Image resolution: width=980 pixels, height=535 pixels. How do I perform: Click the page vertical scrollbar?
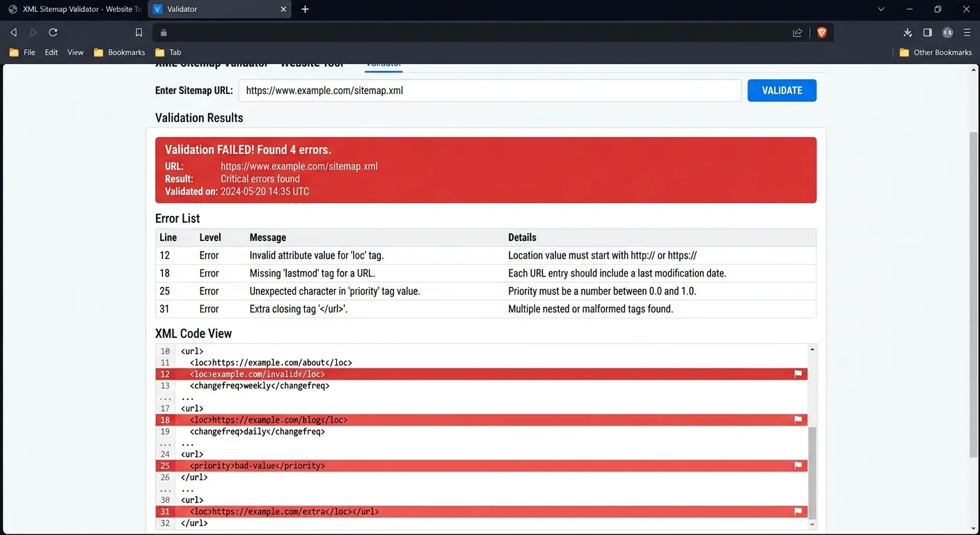(974, 294)
